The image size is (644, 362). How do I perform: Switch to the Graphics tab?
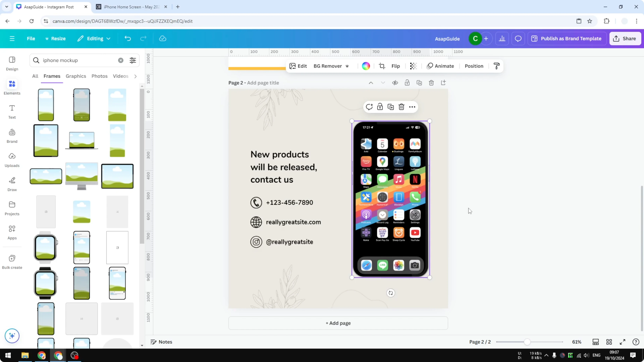point(76,76)
